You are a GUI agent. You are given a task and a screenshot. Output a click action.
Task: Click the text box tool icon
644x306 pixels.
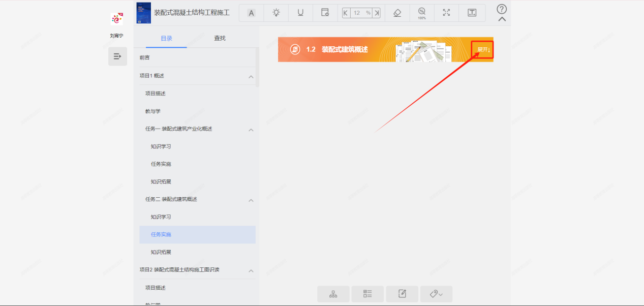click(x=472, y=13)
